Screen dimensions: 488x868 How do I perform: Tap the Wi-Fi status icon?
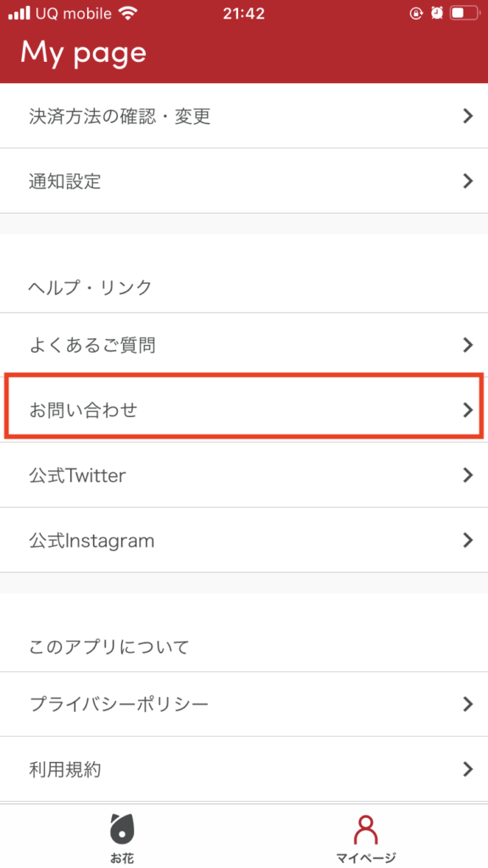pos(129,14)
